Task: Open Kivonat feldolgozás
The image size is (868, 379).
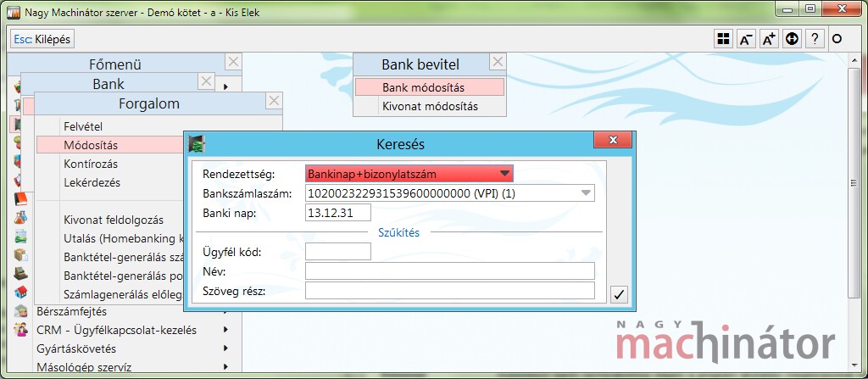Action: point(114,220)
